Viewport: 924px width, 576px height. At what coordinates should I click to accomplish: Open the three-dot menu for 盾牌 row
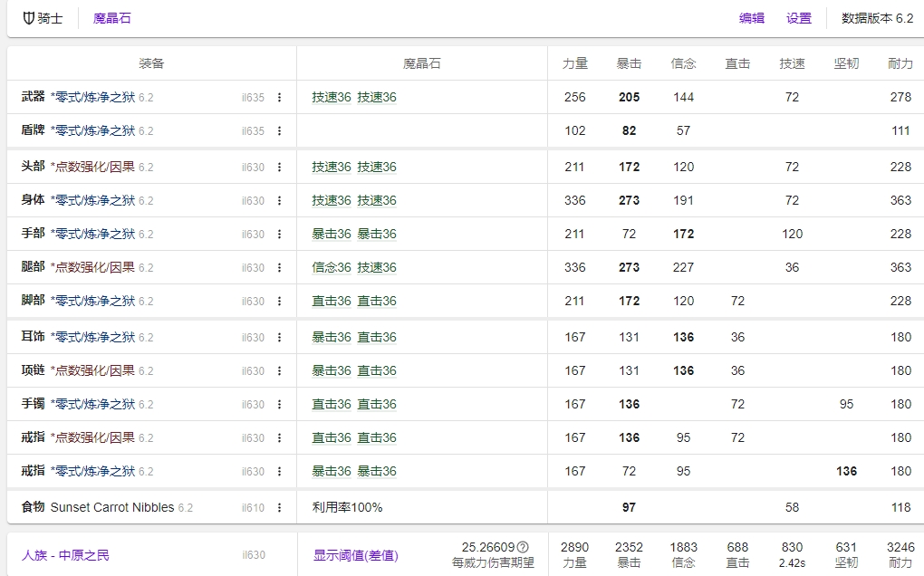tap(279, 131)
